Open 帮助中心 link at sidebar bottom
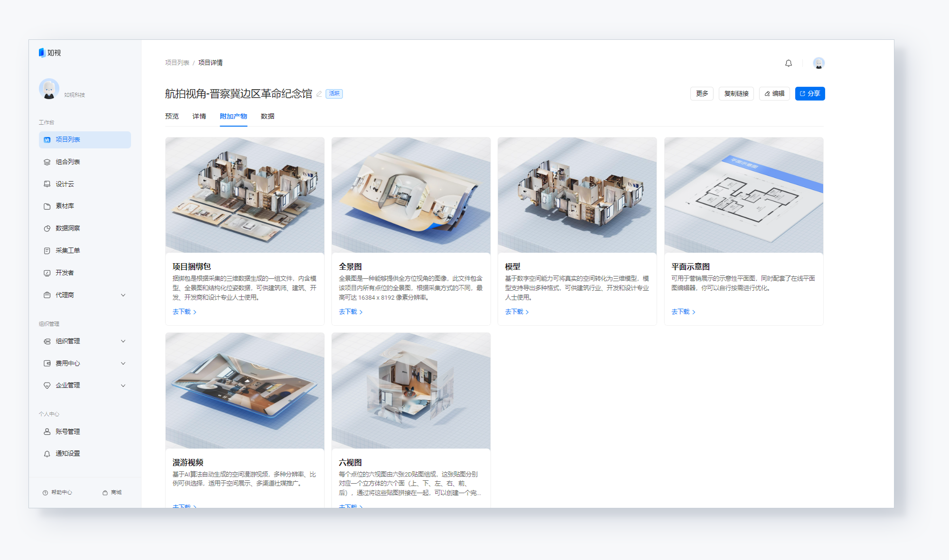 click(x=57, y=493)
